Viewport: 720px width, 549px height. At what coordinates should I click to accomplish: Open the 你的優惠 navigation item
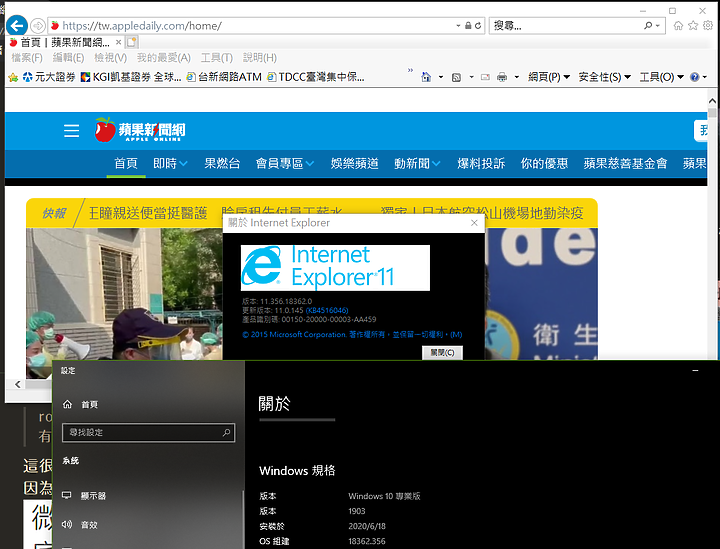tap(544, 163)
